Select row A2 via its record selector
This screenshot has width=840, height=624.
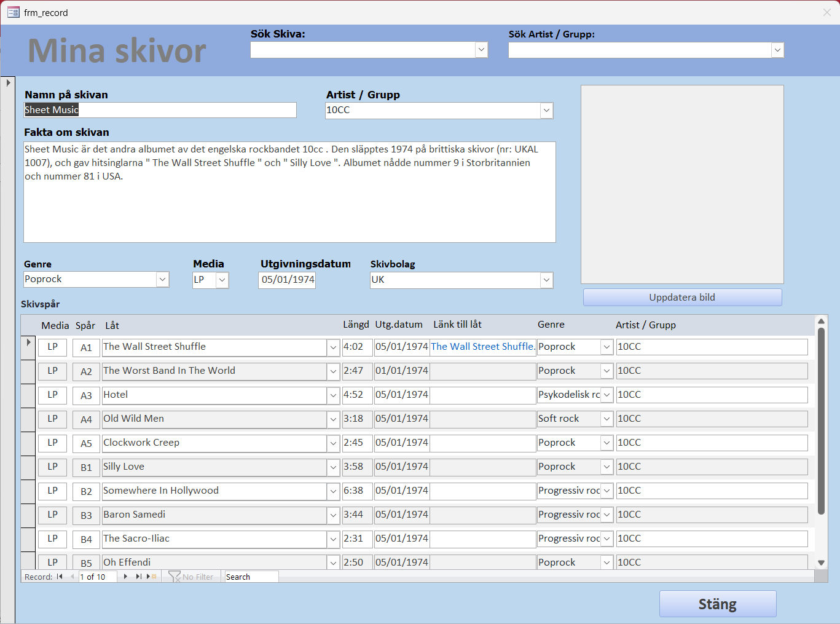click(28, 371)
